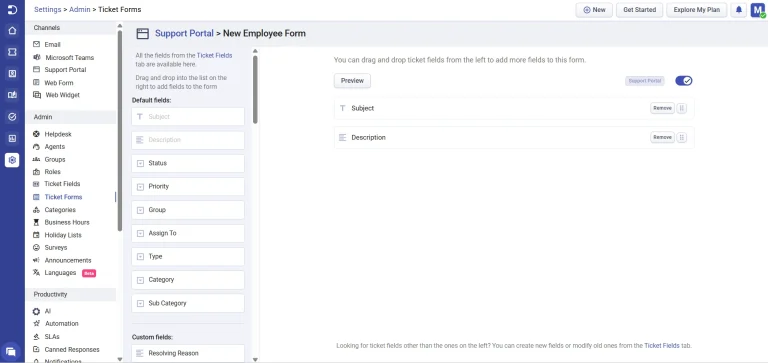The width and height of the screenshot is (768, 363).
Task: Click the Preview button
Action: (352, 81)
